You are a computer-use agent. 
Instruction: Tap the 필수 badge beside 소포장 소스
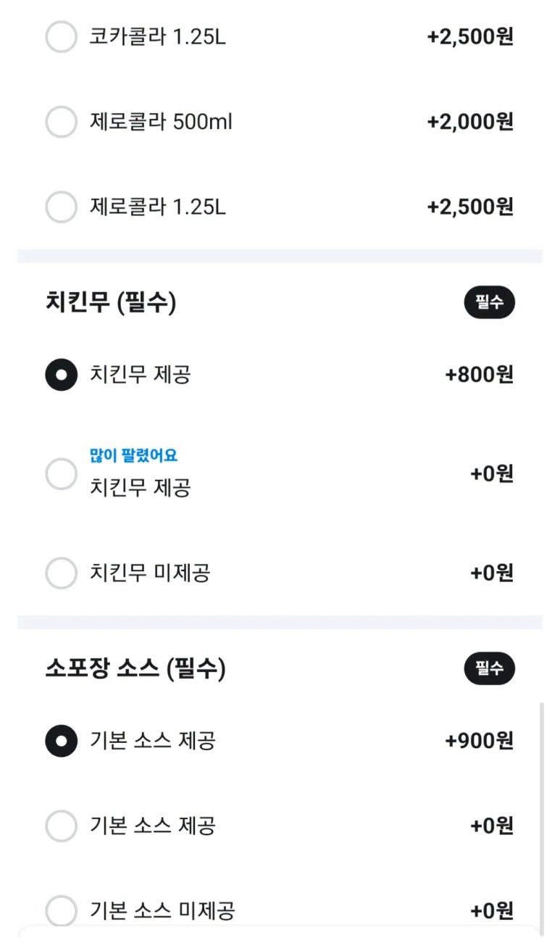490,668
